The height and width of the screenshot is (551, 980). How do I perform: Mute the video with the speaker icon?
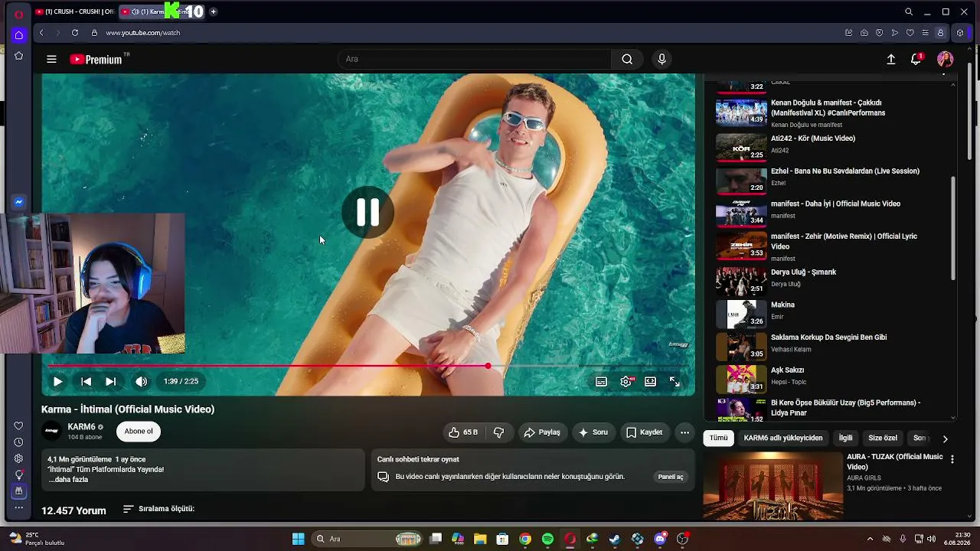click(x=141, y=381)
